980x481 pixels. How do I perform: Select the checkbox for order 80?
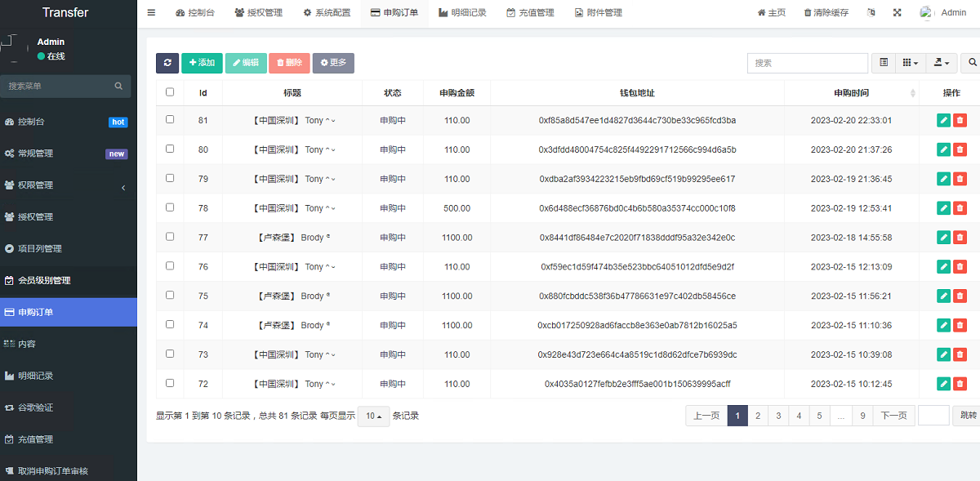point(170,149)
